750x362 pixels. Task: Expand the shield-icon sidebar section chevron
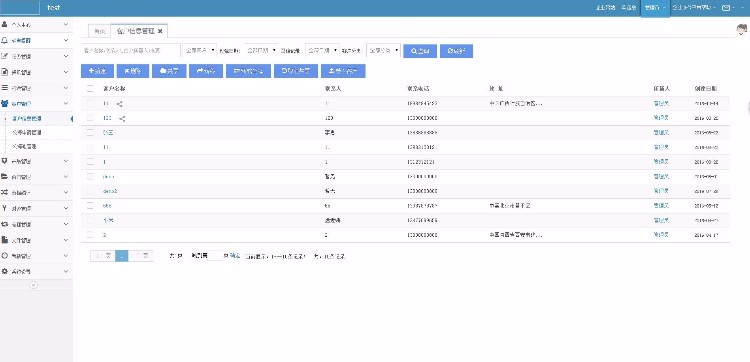click(x=66, y=161)
